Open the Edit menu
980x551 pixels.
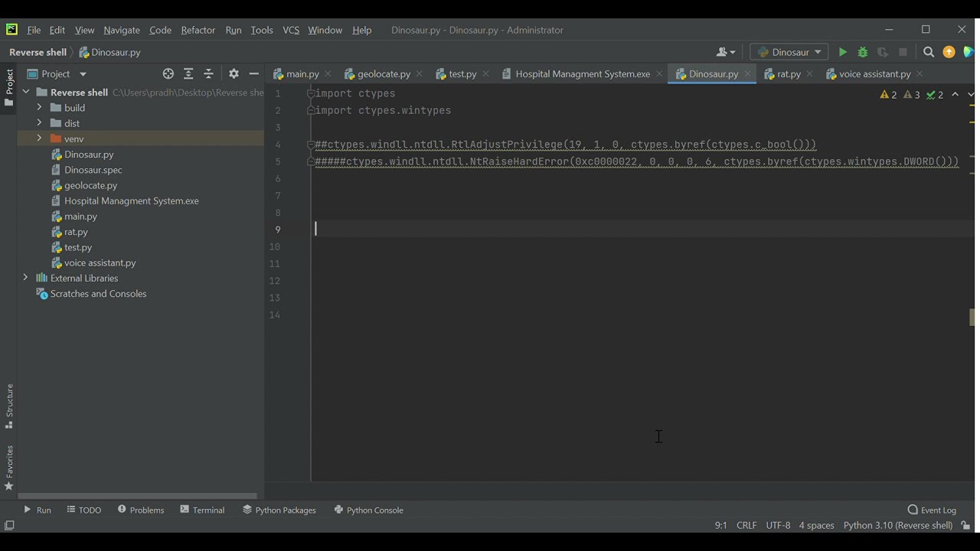(57, 30)
